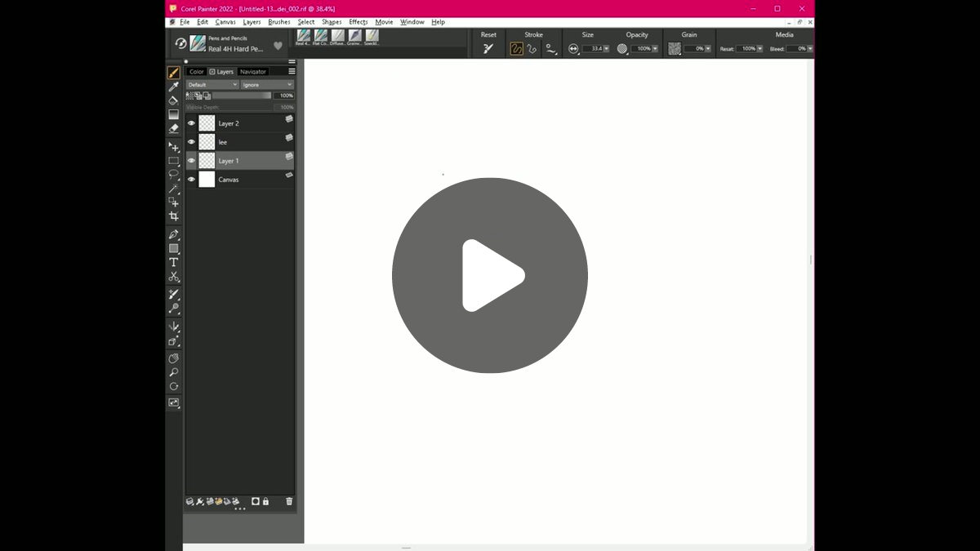980x551 pixels.
Task: Select the Crop tool
Action: coord(173,216)
